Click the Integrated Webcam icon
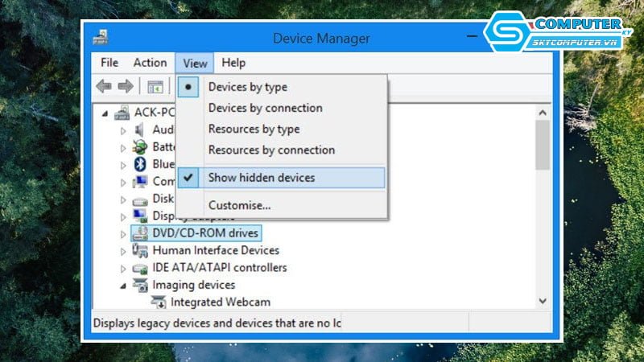This screenshot has width=644, height=362. 158,302
